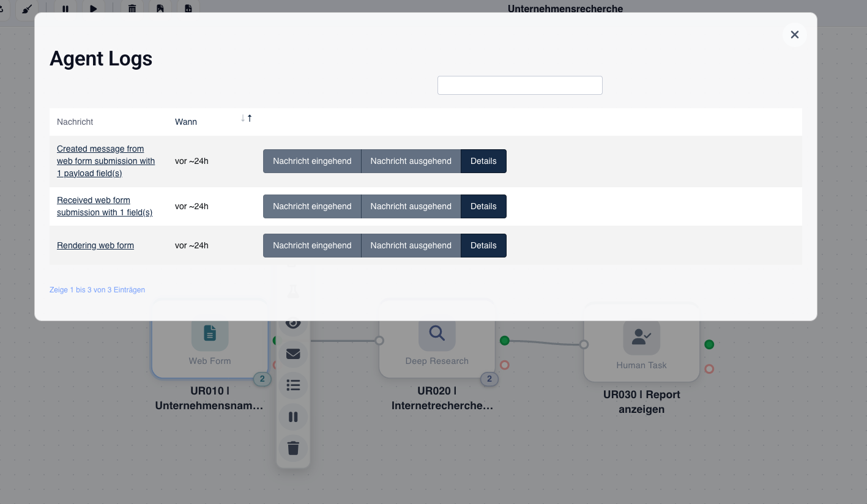Toggle Nachricht eingehend for the first log entry
867x504 pixels.
tap(312, 161)
